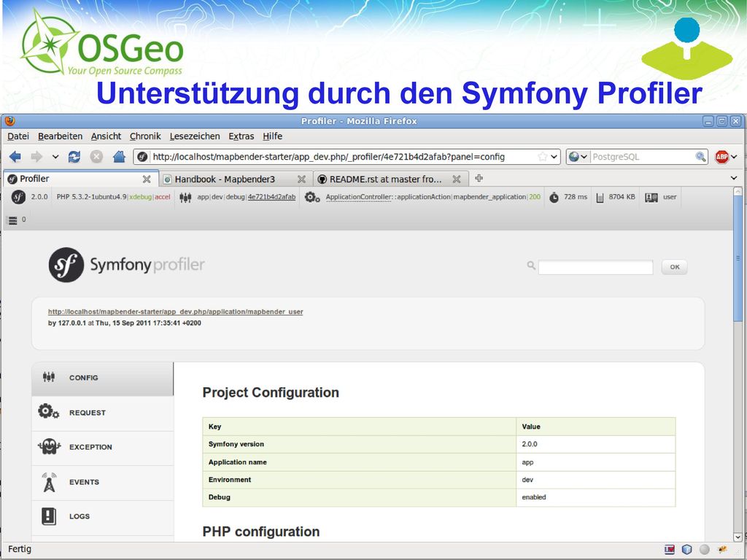
Task: Open a new tab with the plus icon
Action: point(479,178)
